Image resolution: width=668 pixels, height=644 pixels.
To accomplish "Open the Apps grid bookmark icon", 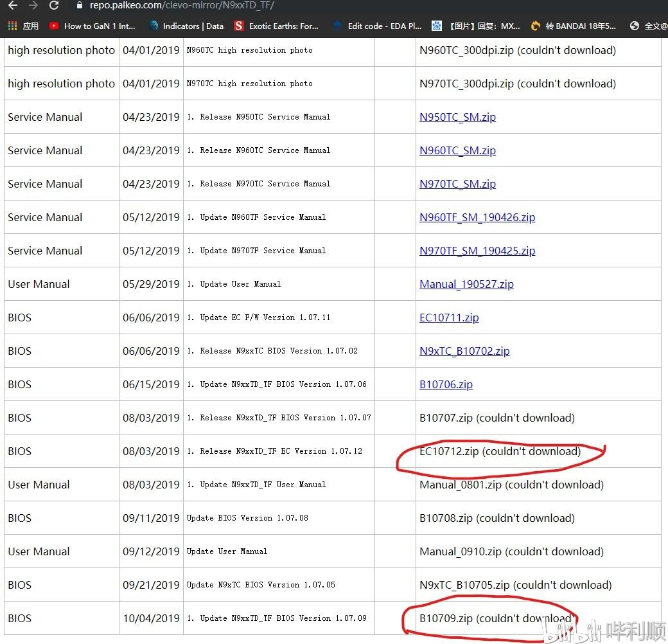I will coord(12,26).
